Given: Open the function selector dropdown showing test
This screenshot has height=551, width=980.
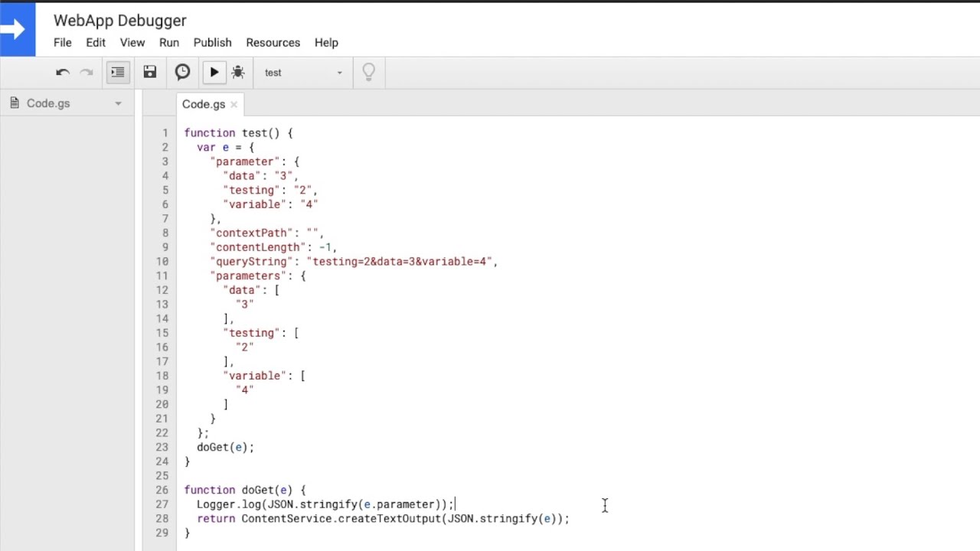Looking at the screenshot, I should click(303, 73).
